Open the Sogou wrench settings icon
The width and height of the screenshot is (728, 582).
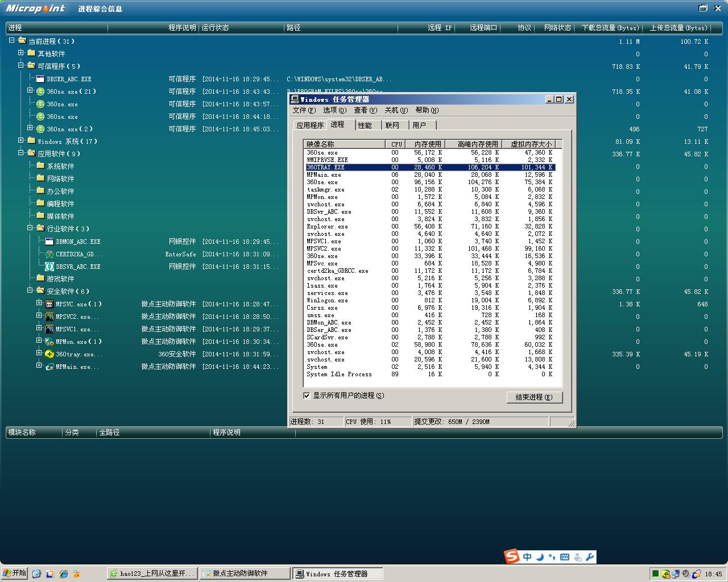[590, 557]
